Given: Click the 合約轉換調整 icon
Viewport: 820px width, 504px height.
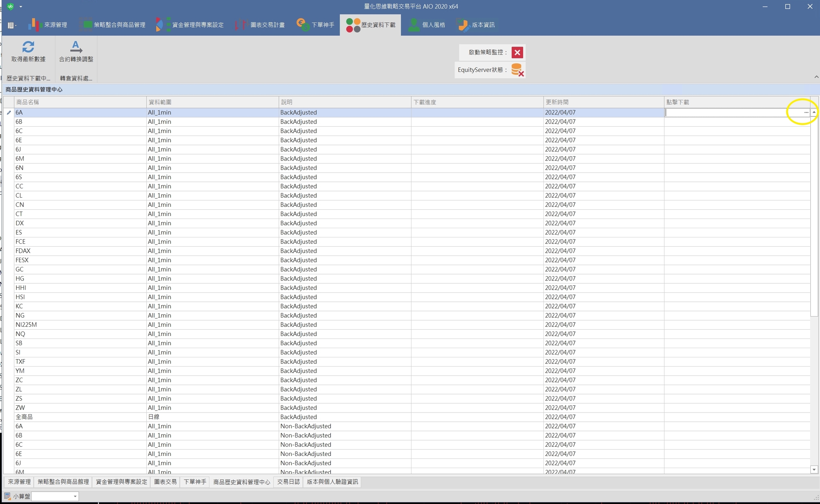Looking at the screenshot, I should (76, 47).
